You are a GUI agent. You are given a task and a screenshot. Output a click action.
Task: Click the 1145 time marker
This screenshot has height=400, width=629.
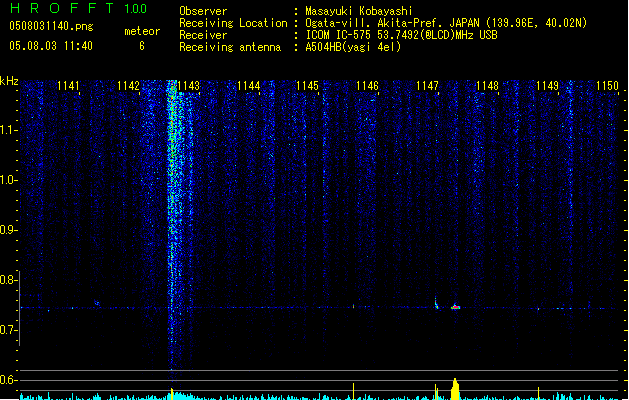coord(307,86)
